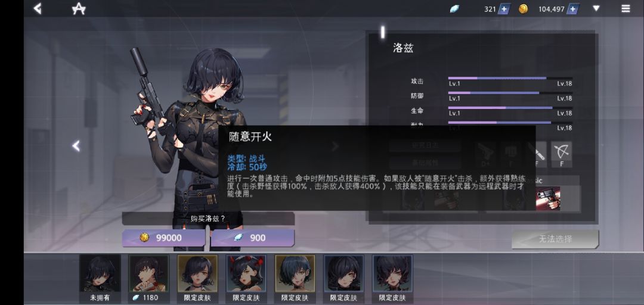Tap the back arrow icon
The width and height of the screenshot is (644, 305).
(x=38, y=8)
